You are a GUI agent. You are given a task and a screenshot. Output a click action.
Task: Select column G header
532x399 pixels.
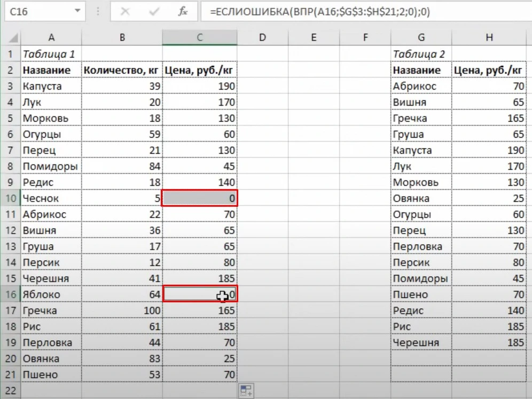click(x=421, y=37)
